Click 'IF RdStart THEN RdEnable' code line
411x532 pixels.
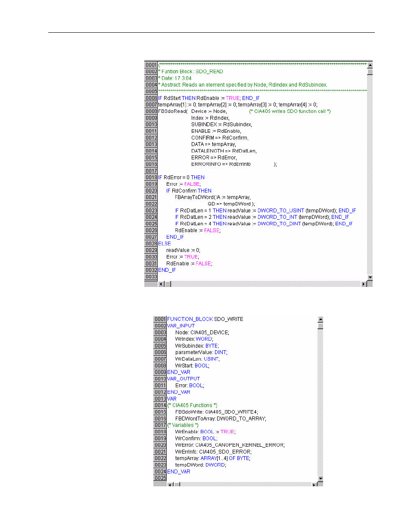pos(209,98)
